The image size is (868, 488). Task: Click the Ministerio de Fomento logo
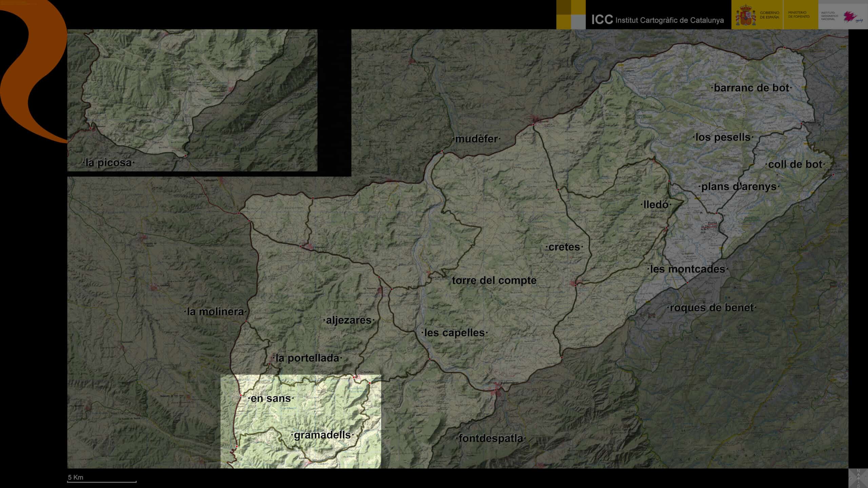(x=799, y=15)
